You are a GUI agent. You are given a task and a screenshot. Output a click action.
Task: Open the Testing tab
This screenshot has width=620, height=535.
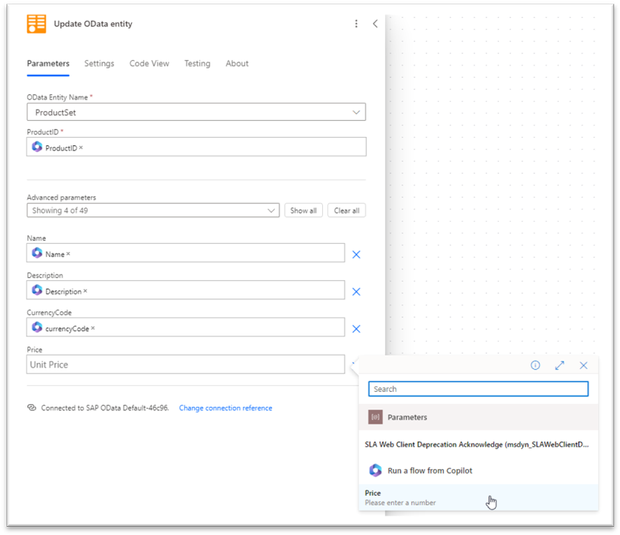point(197,63)
